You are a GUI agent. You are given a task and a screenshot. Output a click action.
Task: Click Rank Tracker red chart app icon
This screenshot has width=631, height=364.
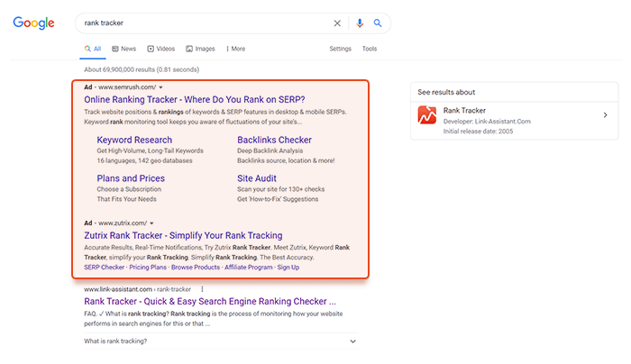[427, 115]
